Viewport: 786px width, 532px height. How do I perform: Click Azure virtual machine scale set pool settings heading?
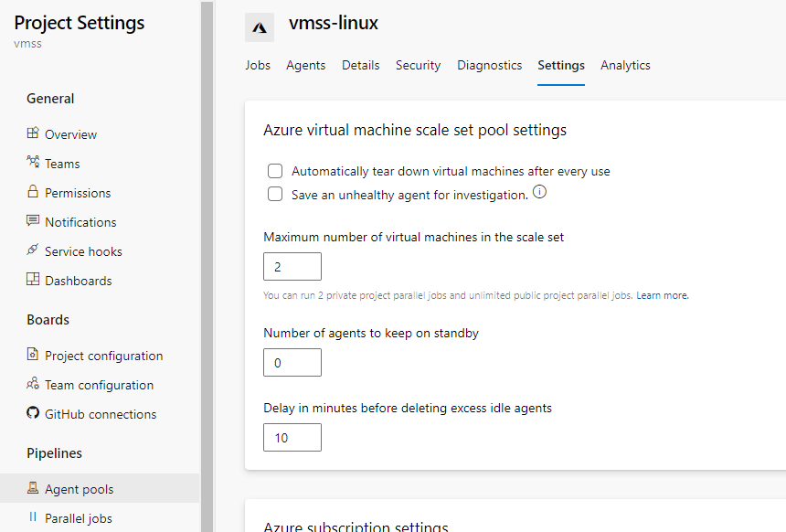tap(415, 130)
